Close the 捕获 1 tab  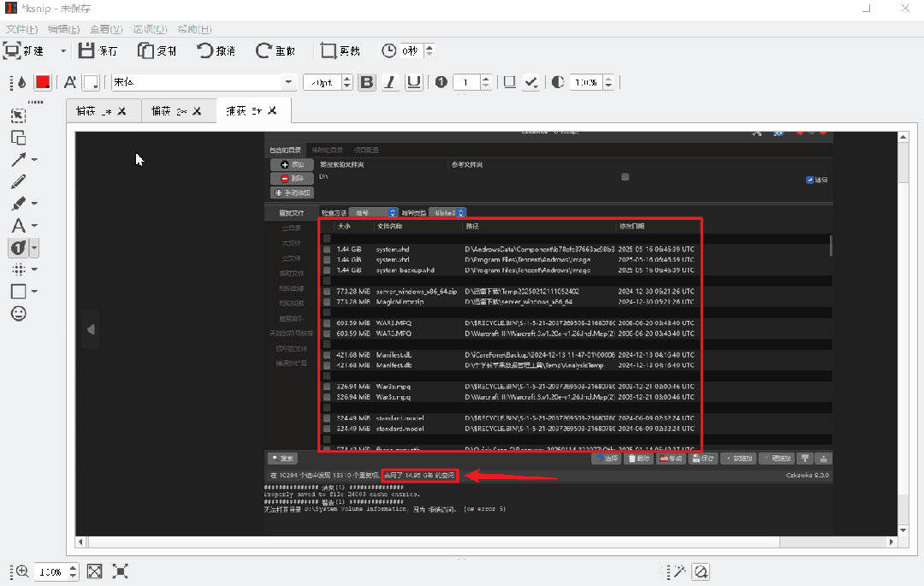[x=122, y=110]
